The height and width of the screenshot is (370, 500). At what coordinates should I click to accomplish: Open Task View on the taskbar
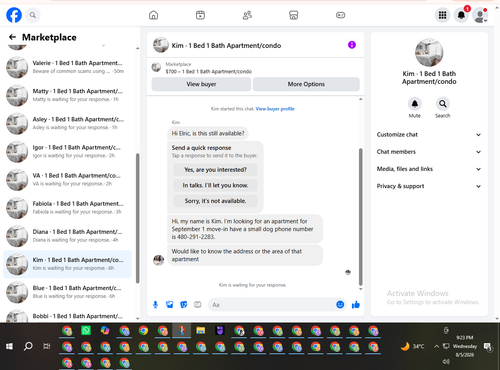tap(47, 346)
